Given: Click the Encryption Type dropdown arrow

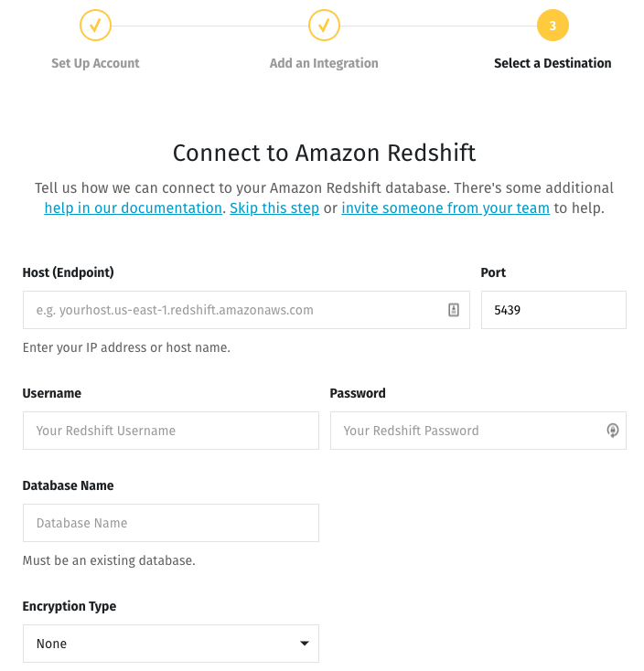Looking at the screenshot, I should click(x=305, y=644).
